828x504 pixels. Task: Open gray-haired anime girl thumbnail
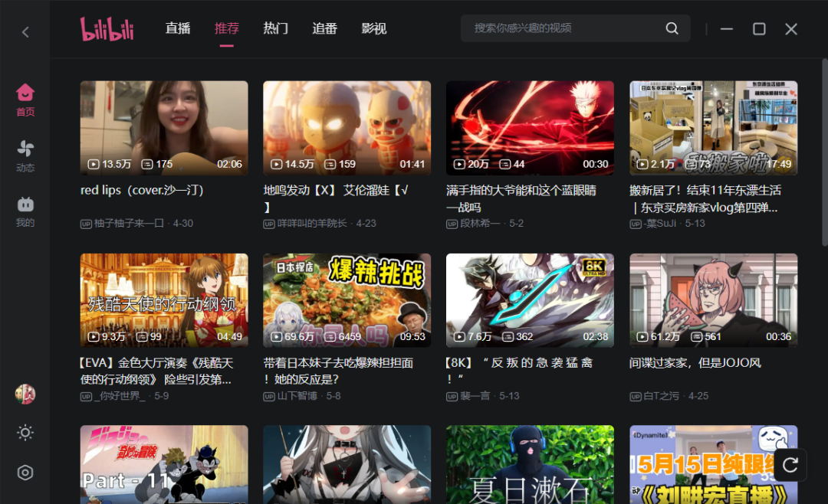347,464
